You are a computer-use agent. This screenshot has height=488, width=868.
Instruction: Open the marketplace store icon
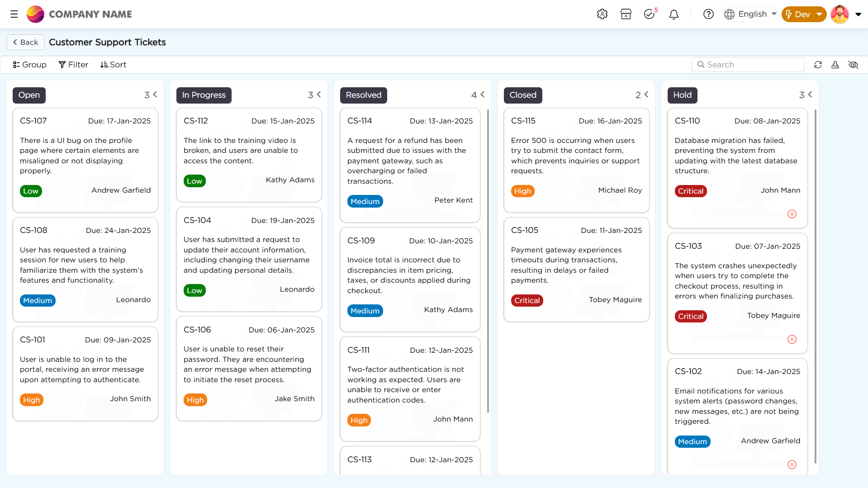pyautogui.click(x=626, y=14)
